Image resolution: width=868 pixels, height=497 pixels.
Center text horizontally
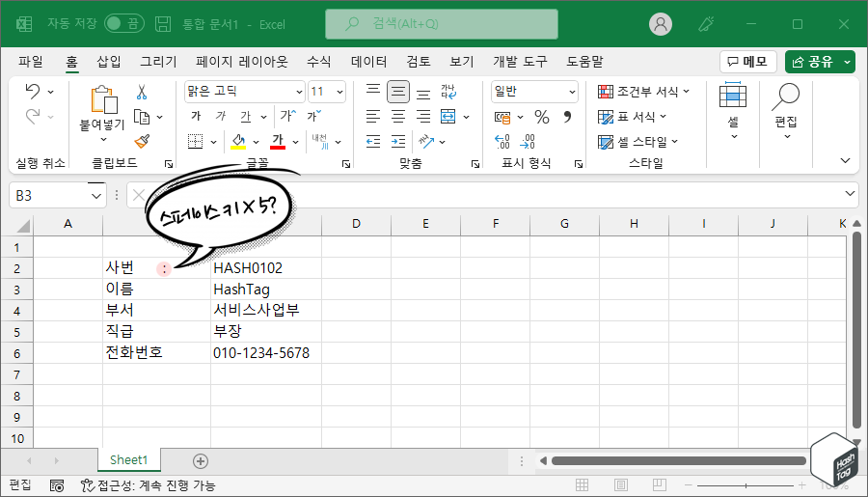398,117
